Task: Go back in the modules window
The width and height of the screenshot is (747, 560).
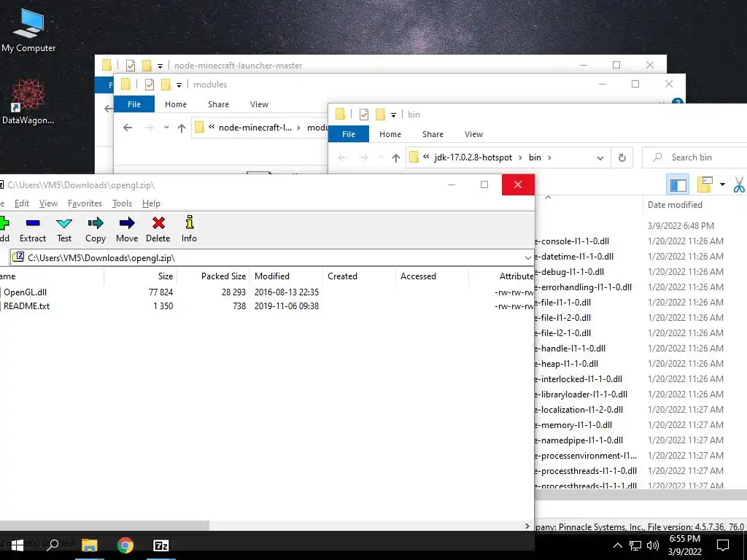Action: tap(127, 128)
